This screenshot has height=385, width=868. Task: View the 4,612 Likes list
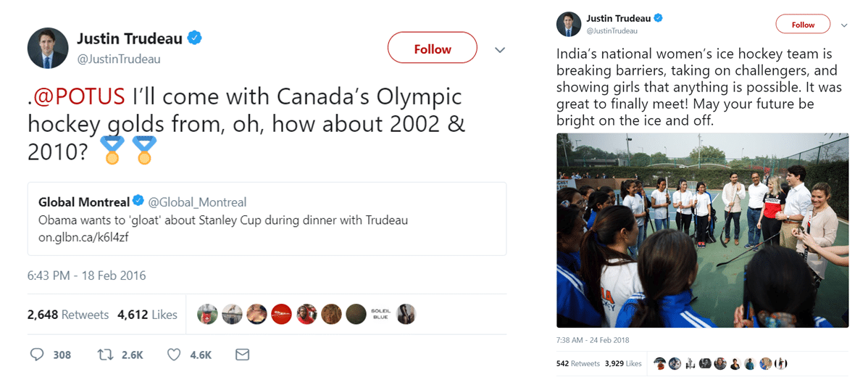pos(147,315)
